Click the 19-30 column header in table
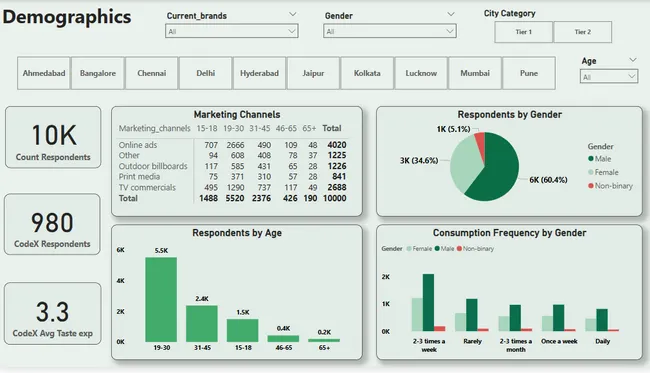 tap(233, 128)
